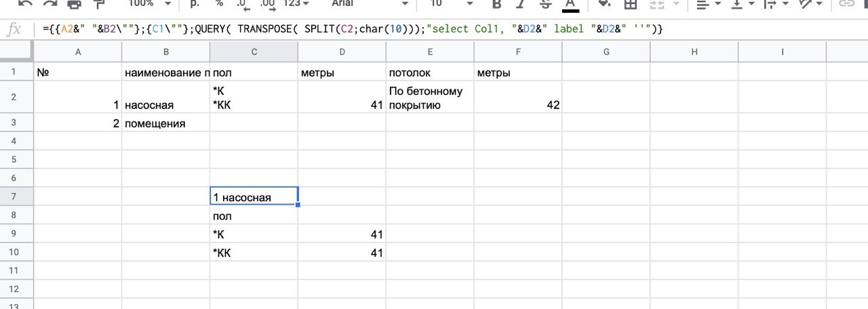868x309 pixels.
Task: Click the Print icon
Action: [x=75, y=4]
